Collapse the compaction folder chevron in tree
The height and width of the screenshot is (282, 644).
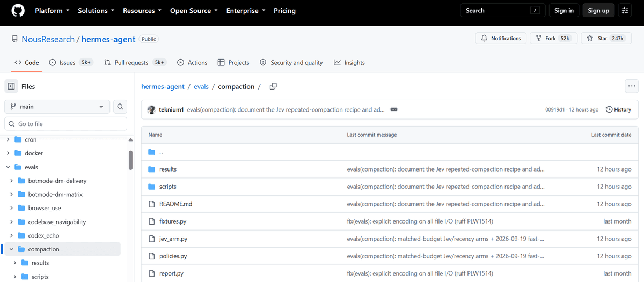(11, 249)
